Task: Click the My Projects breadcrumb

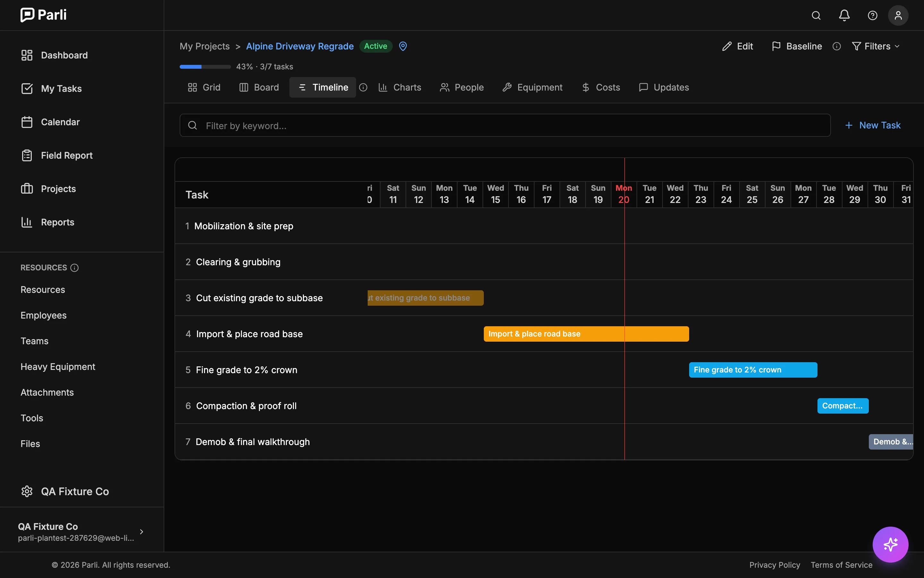Action: (205, 46)
